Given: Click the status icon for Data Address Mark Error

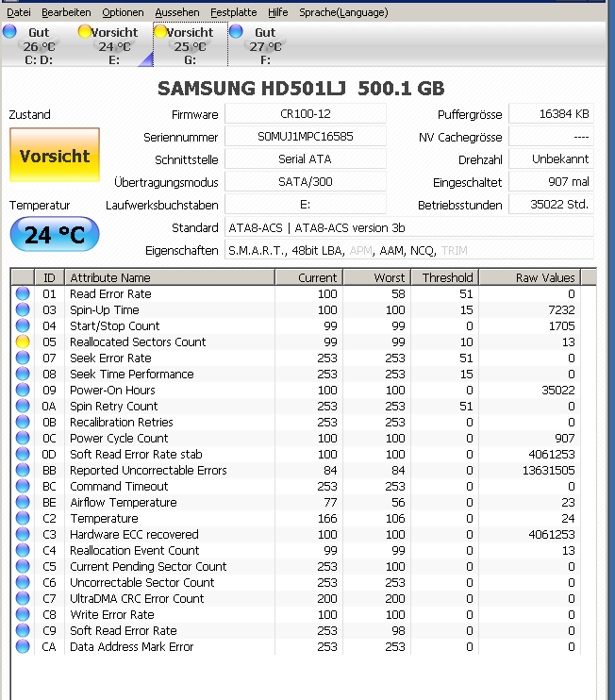Looking at the screenshot, I should [23, 646].
